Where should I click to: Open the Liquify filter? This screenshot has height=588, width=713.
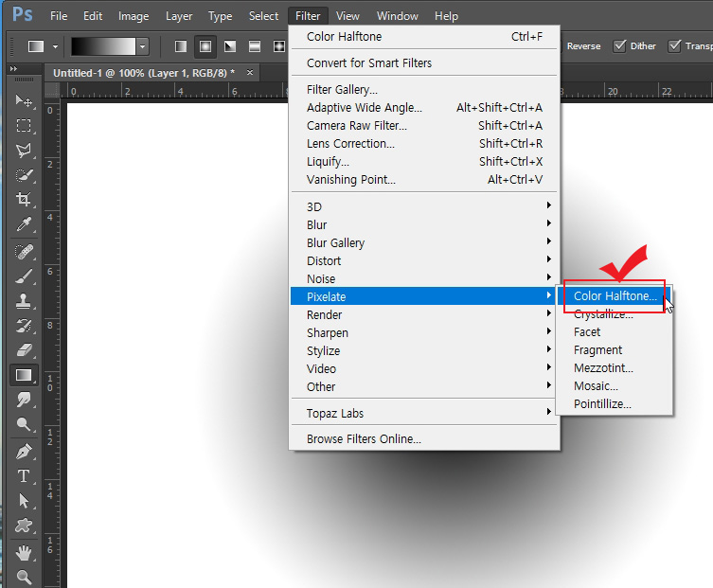(425, 161)
